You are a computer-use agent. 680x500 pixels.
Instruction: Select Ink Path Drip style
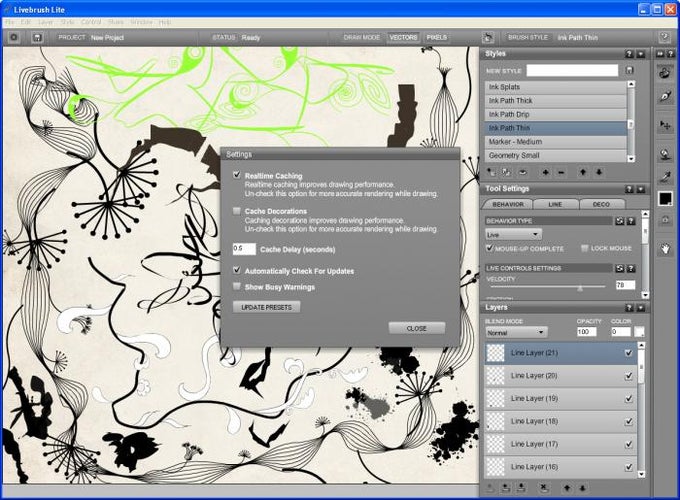[556, 114]
